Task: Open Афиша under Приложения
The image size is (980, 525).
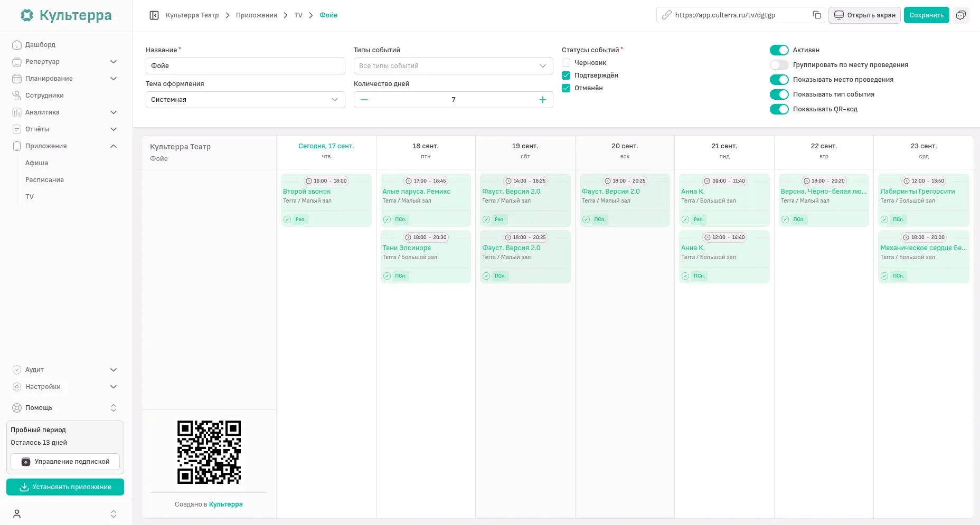Action: point(37,163)
